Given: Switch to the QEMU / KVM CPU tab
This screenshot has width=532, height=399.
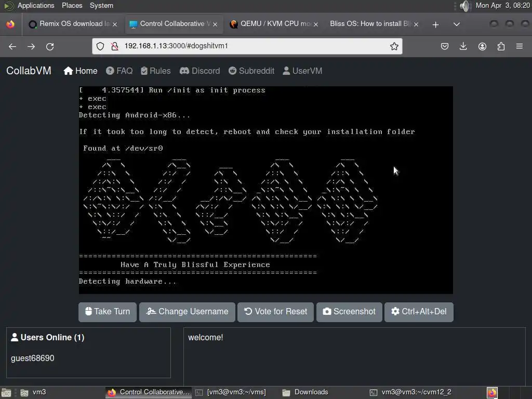Looking at the screenshot, I should point(274,24).
